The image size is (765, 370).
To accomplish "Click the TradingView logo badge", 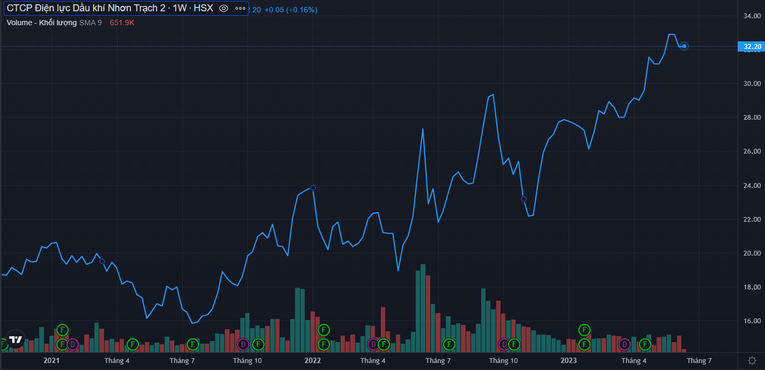I will pyautogui.click(x=15, y=339).
